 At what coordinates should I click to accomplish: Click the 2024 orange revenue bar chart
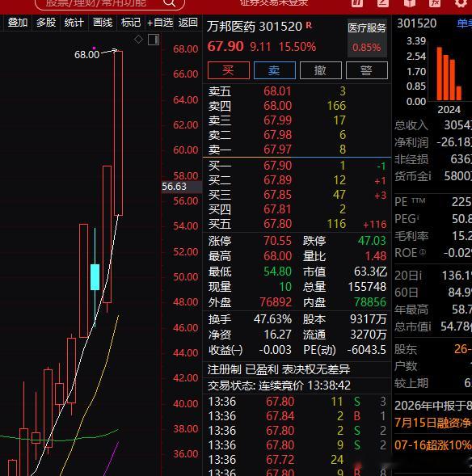tap(449, 74)
